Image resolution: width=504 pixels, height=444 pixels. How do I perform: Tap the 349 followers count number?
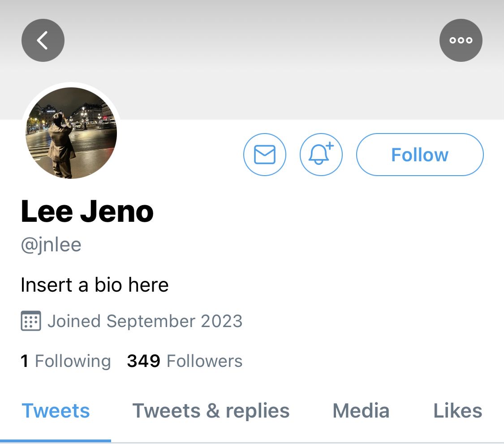143,361
